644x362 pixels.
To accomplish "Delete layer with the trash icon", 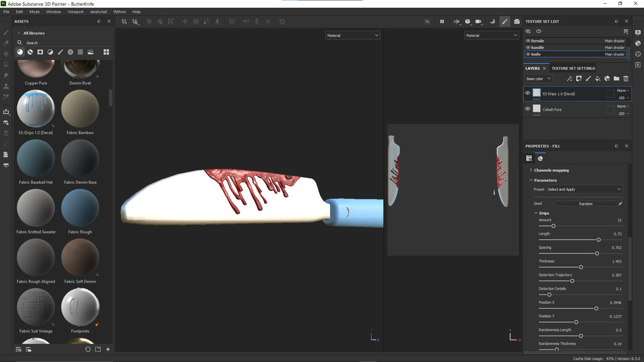I will tap(626, 78).
